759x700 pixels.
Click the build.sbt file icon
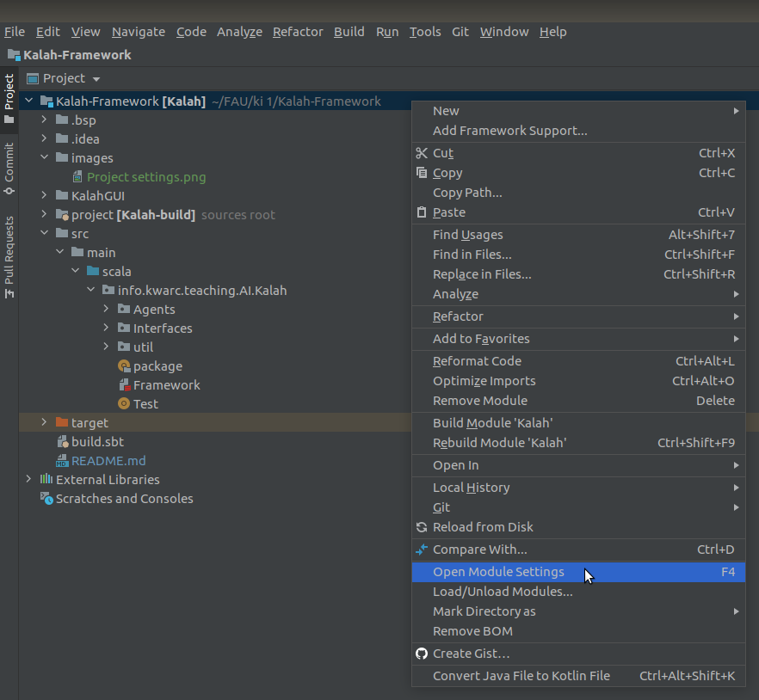63,442
